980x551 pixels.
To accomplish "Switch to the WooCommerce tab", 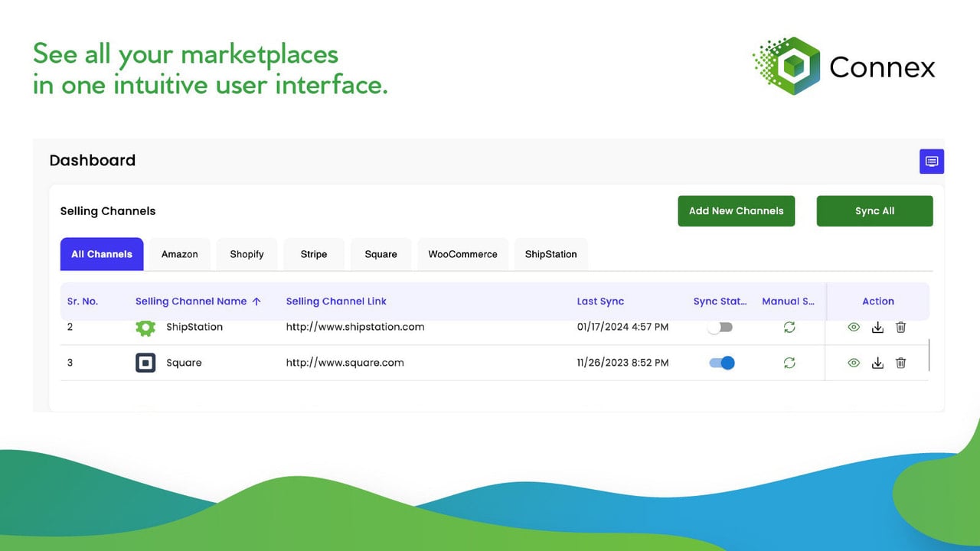I will click(463, 254).
